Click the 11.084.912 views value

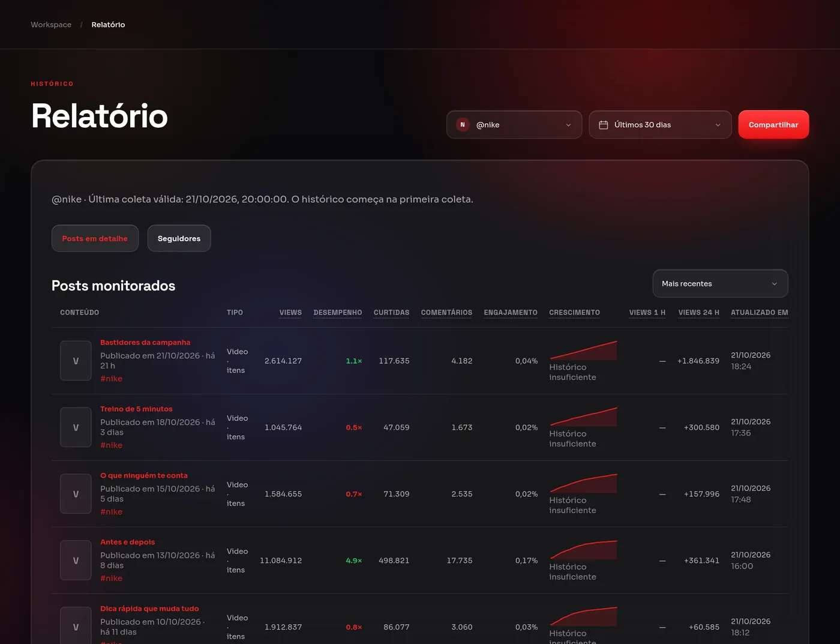tap(281, 561)
